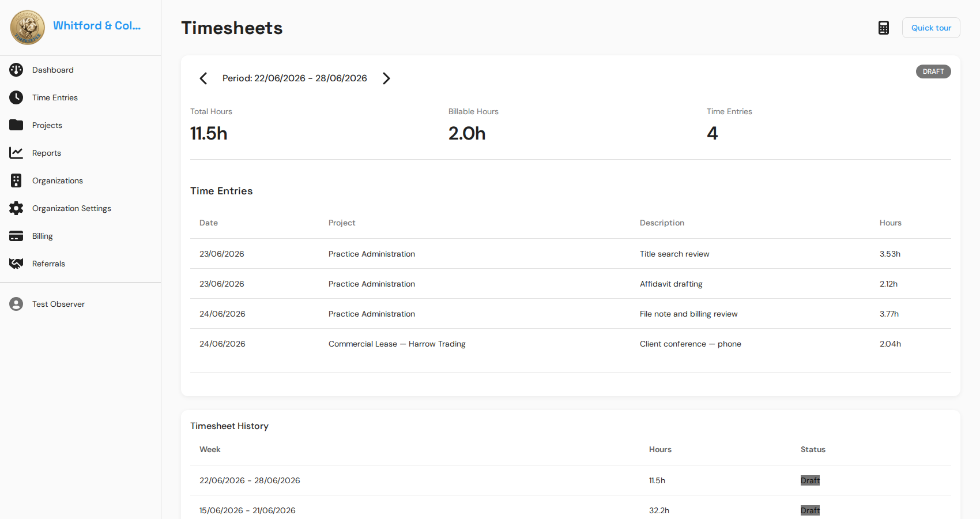Click the Project column header

tap(342, 223)
